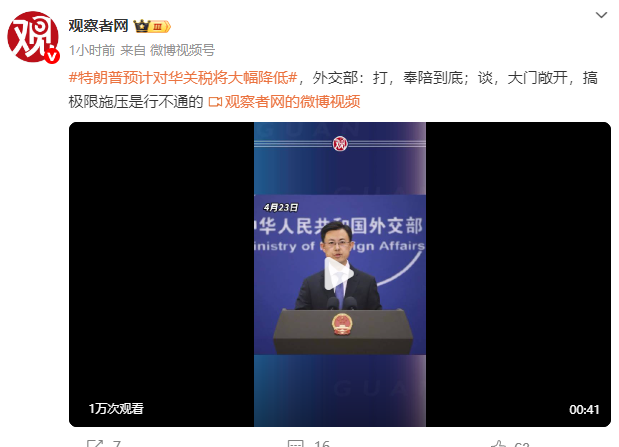This screenshot has height=447, width=619.
Task: Click the repost share icon
Action: coord(95,443)
